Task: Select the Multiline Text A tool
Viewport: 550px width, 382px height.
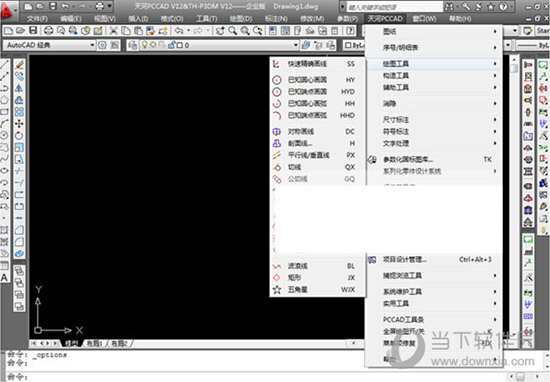Action: [x=4, y=278]
